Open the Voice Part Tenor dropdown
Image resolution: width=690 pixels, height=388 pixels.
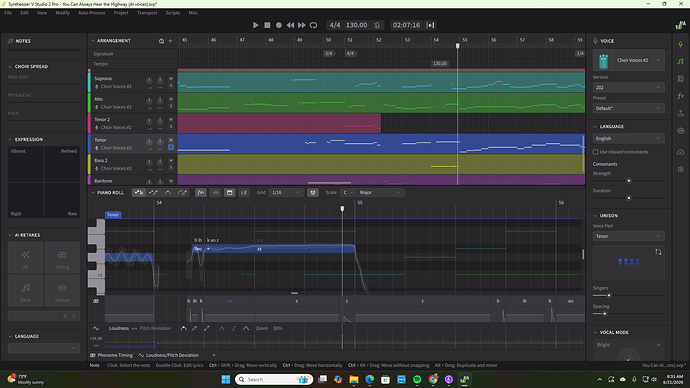tap(628, 236)
